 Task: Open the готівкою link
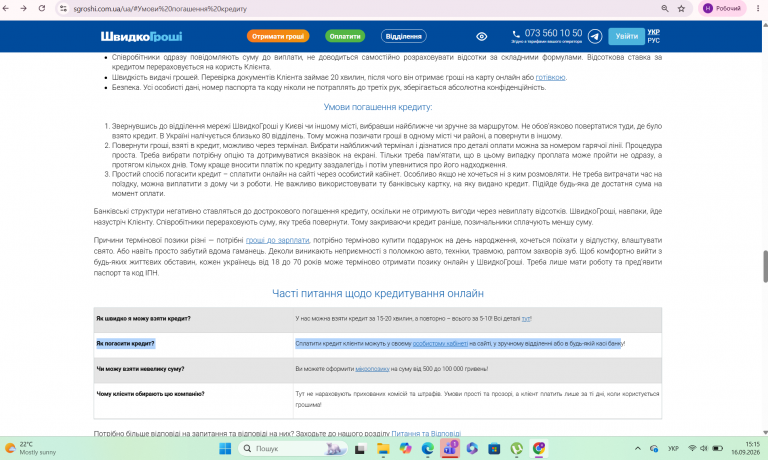point(550,77)
